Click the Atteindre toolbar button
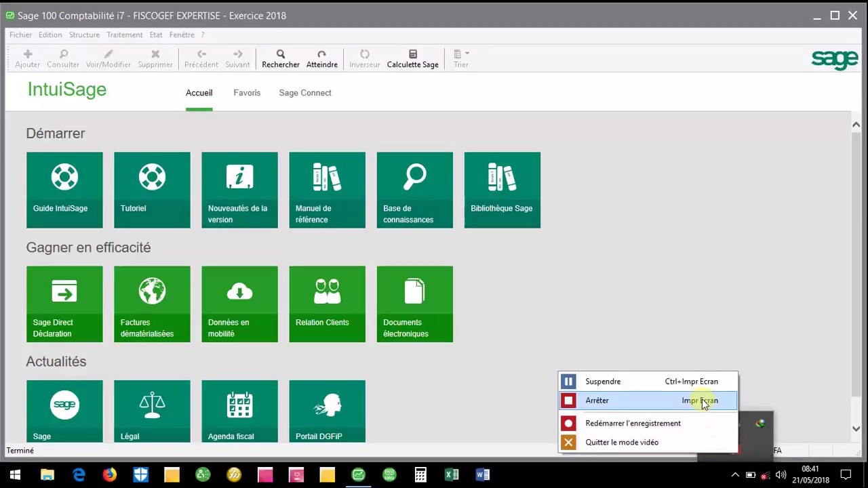 (322, 58)
